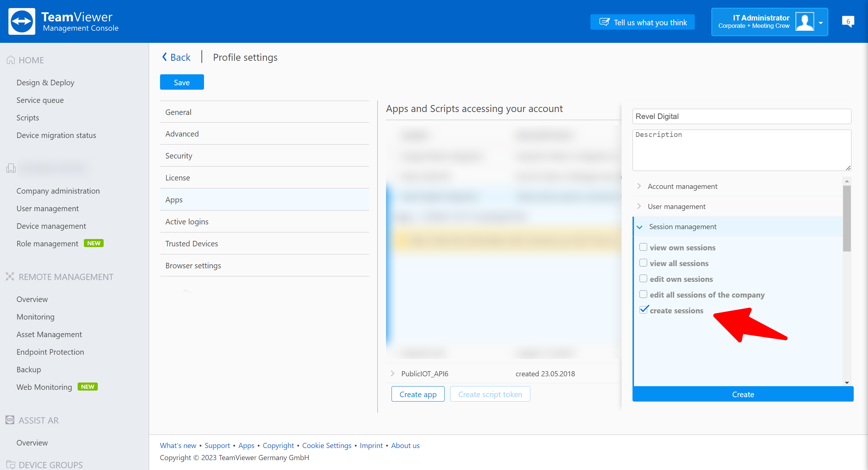The width and height of the screenshot is (868, 470).
Task: Tick the view own sessions checkbox
Action: [643, 247]
